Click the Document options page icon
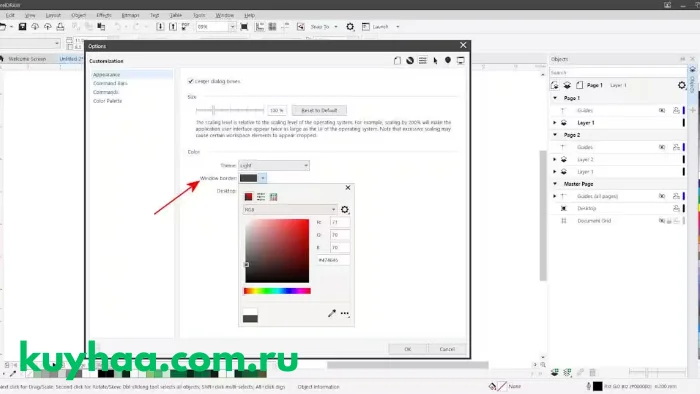This screenshot has height=394, width=700. pyautogui.click(x=397, y=61)
